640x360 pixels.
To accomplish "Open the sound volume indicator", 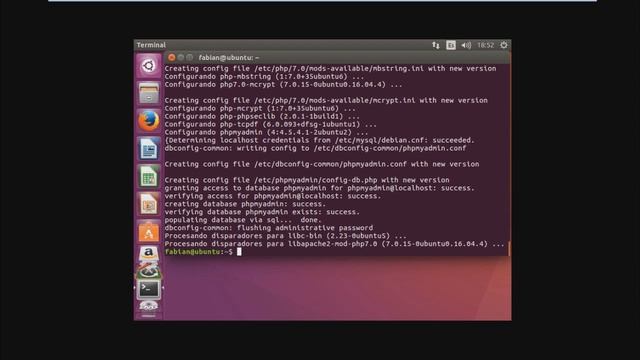I will coord(466,45).
